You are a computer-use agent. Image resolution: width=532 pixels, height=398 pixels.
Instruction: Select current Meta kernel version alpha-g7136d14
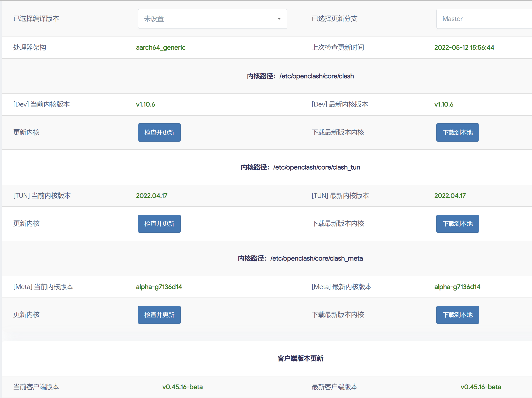(159, 287)
